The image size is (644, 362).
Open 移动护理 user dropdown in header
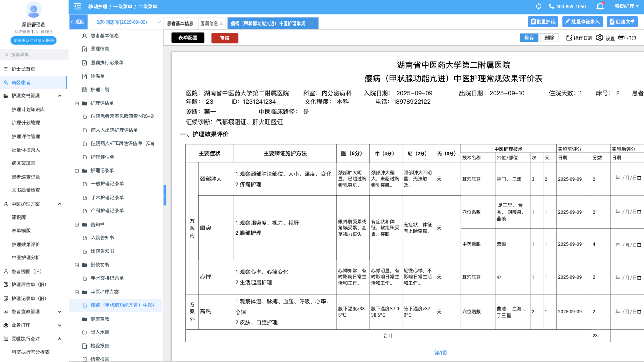click(627, 6)
